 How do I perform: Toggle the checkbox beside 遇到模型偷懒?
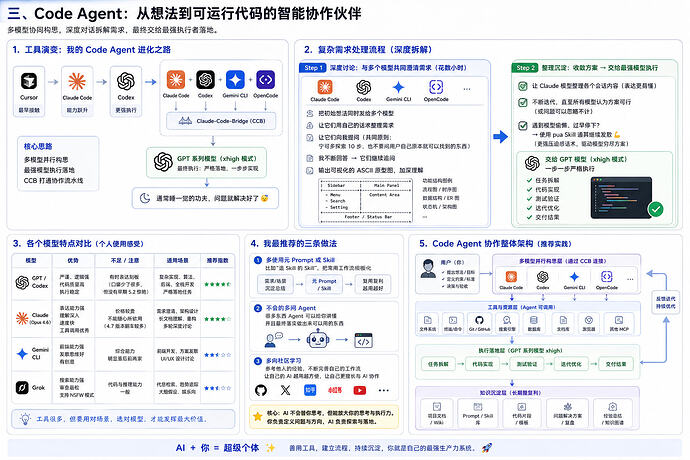pos(522,125)
